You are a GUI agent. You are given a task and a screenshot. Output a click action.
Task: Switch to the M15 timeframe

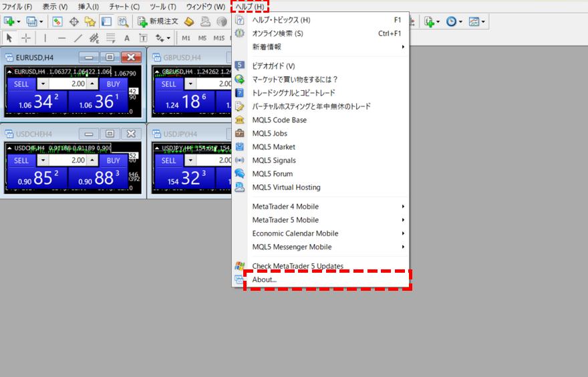click(219, 38)
